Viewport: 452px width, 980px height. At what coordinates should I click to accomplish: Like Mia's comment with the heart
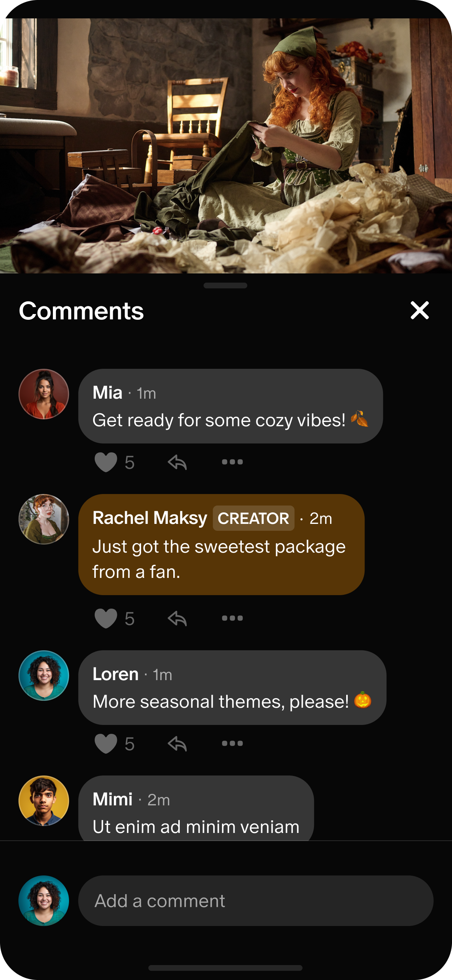point(106,462)
